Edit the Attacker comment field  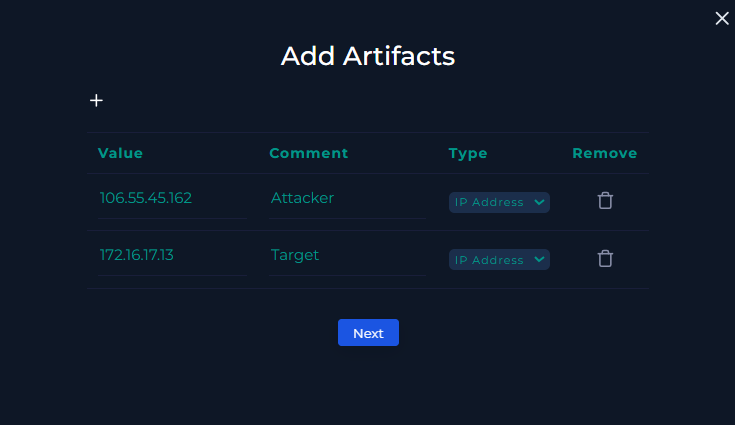point(347,199)
